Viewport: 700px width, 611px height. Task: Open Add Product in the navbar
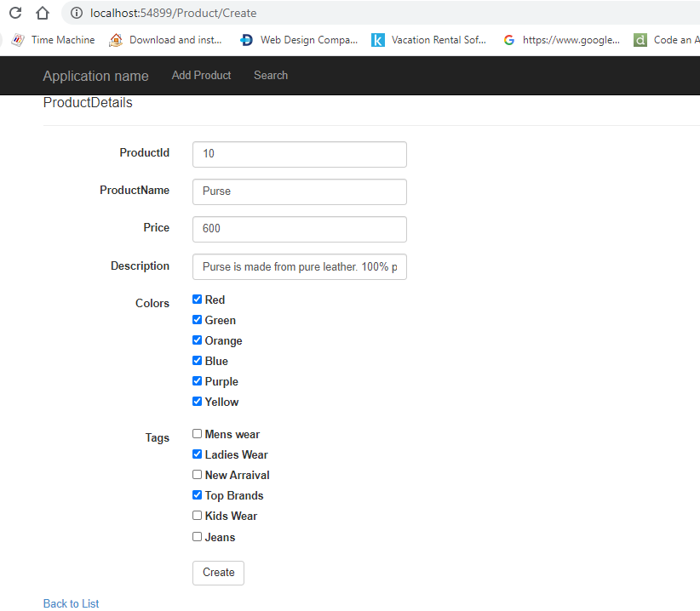pyautogui.click(x=201, y=76)
